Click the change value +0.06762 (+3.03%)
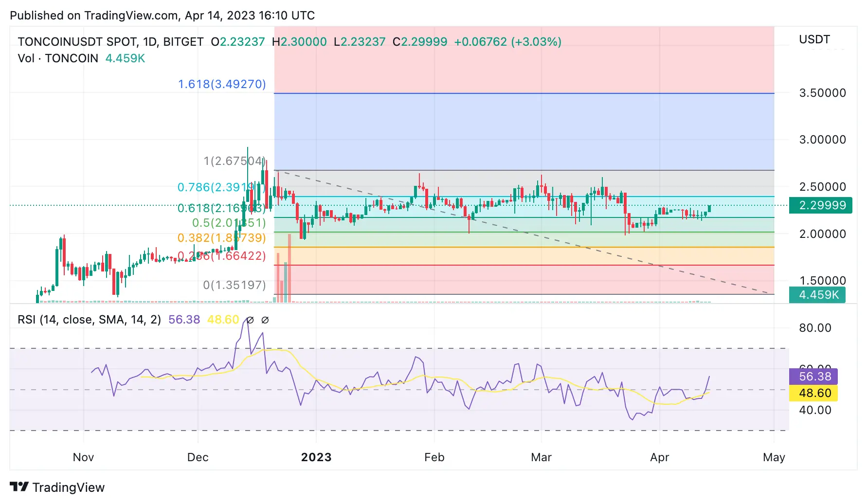 click(x=508, y=42)
